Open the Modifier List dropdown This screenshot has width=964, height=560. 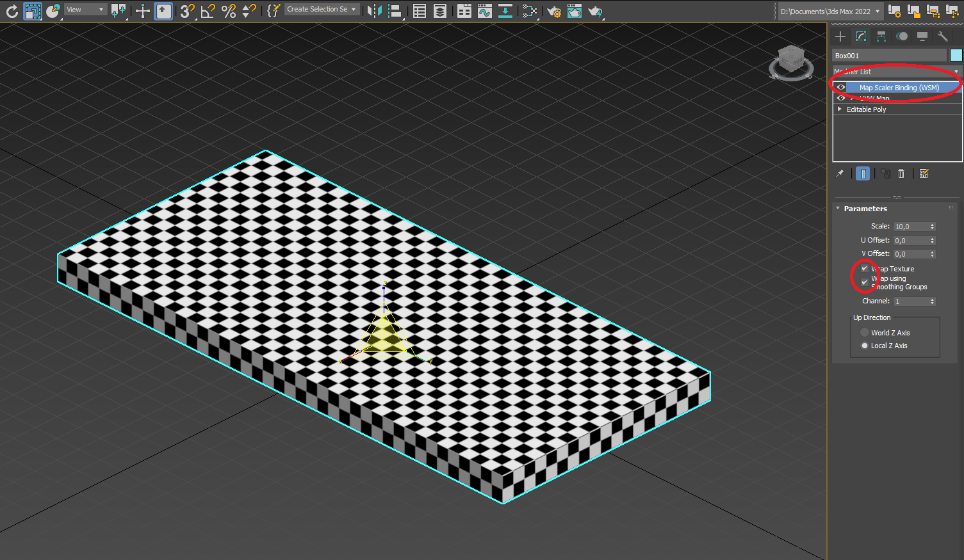pos(897,72)
